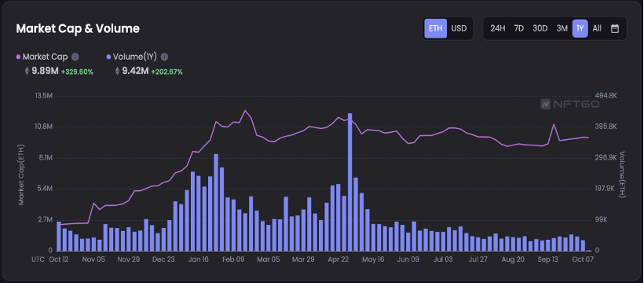Image resolution: width=644 pixels, height=283 pixels.
Task: Click the Feb 09 axis date label
Action: [234, 259]
